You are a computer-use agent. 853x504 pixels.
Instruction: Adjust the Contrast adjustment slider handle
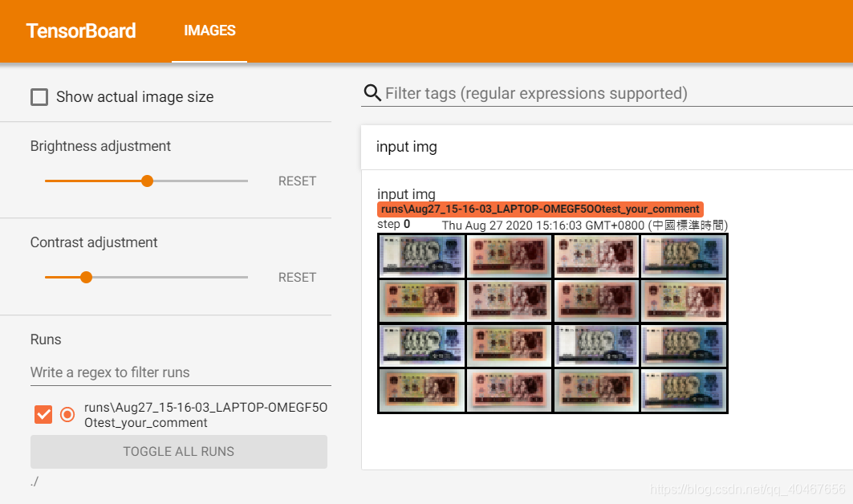[86, 278]
